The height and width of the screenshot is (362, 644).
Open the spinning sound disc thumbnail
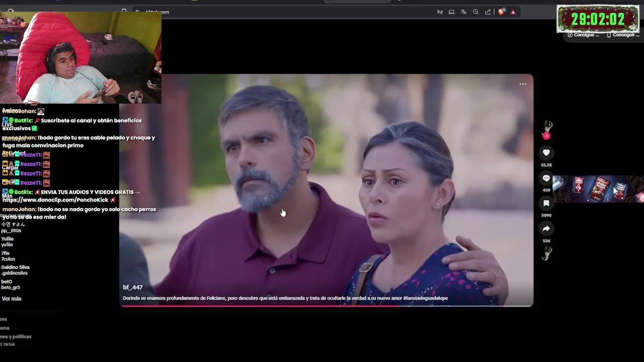[547, 253]
